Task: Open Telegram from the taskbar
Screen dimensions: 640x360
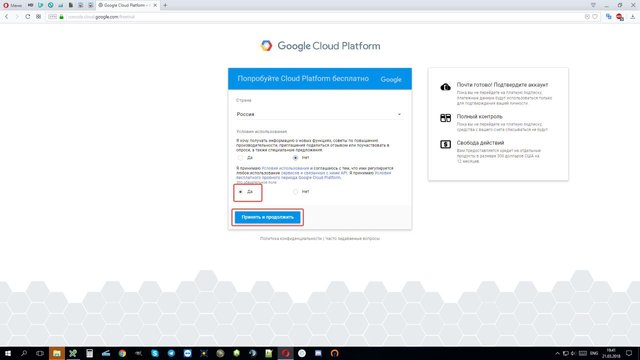Action: pos(171,353)
